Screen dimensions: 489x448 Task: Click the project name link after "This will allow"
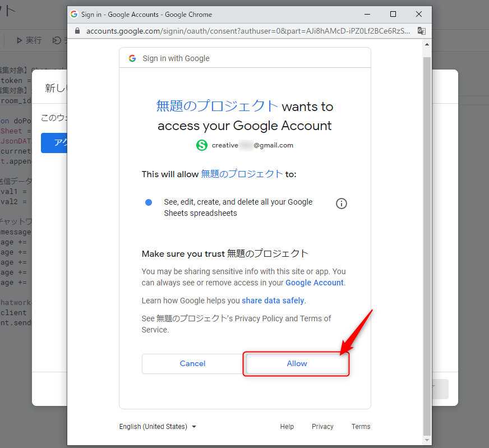tap(242, 174)
